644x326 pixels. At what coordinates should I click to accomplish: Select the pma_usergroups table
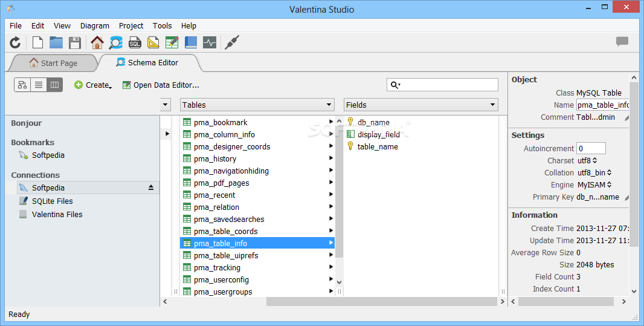(x=257, y=292)
